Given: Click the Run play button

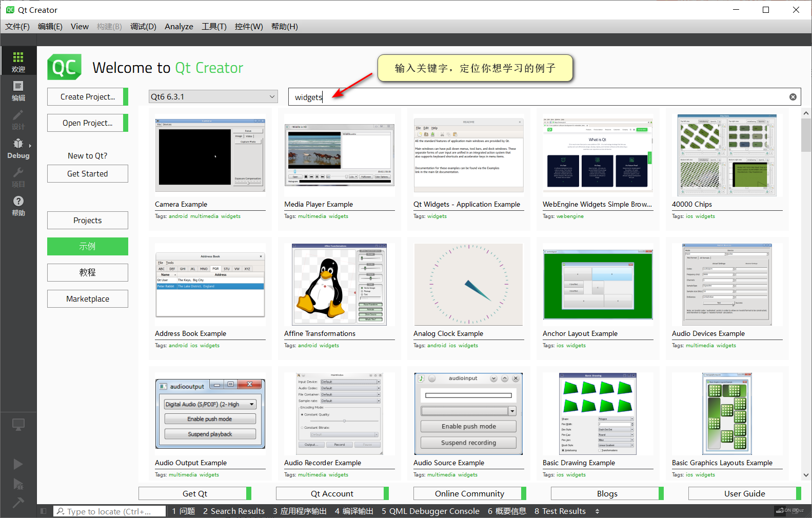Looking at the screenshot, I should click(x=18, y=464).
